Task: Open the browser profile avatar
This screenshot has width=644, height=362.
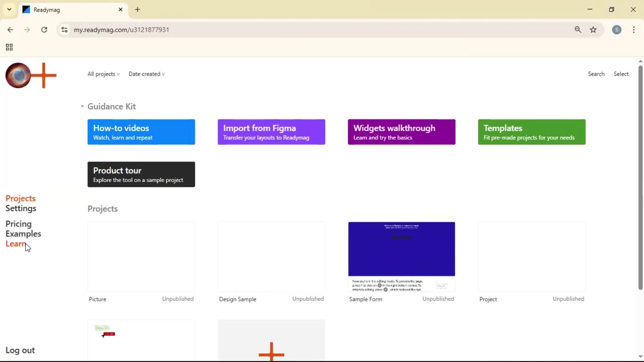Action: point(617,30)
